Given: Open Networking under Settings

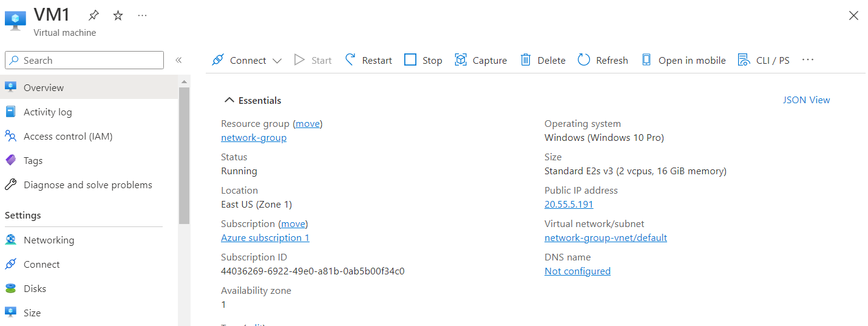Looking at the screenshot, I should (x=89, y=240).
